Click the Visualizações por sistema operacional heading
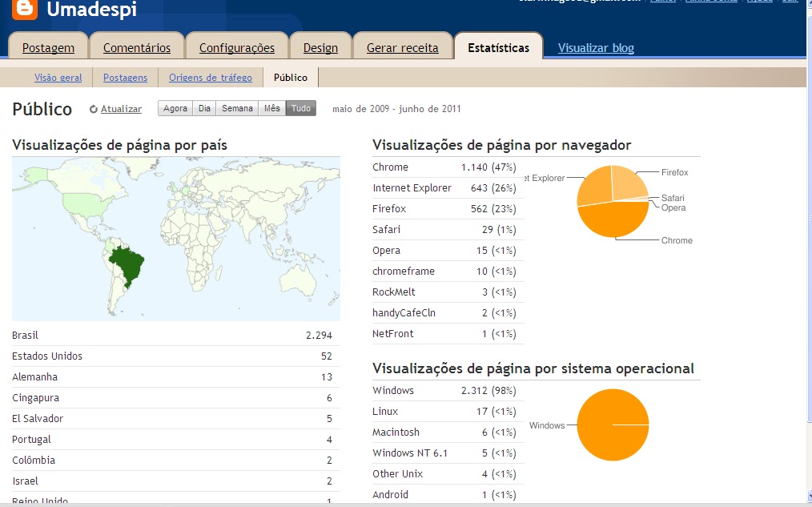Screen dimensions: 812x507 tap(533, 368)
